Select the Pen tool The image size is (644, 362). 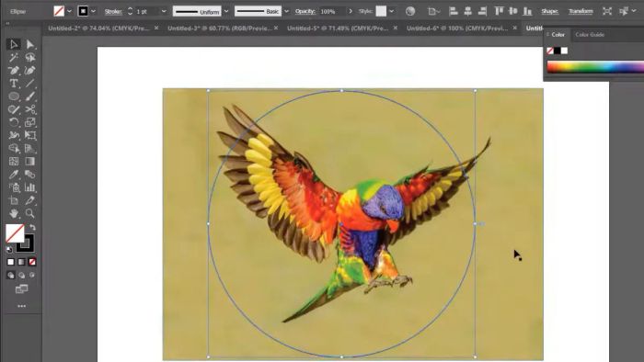[x=14, y=71]
